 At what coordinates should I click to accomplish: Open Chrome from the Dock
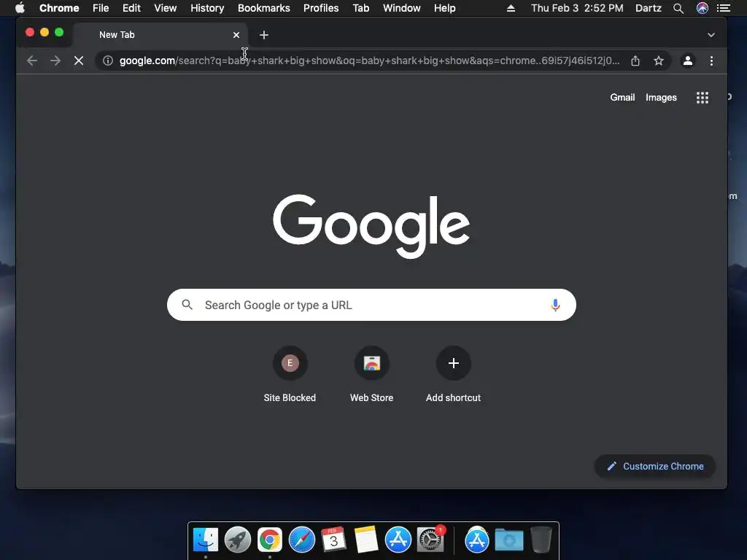tap(270, 540)
